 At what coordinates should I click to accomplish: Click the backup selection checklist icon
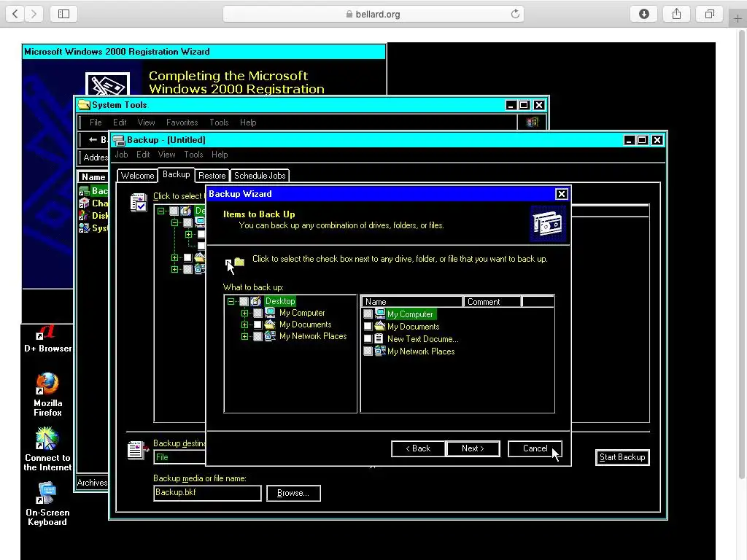139,203
